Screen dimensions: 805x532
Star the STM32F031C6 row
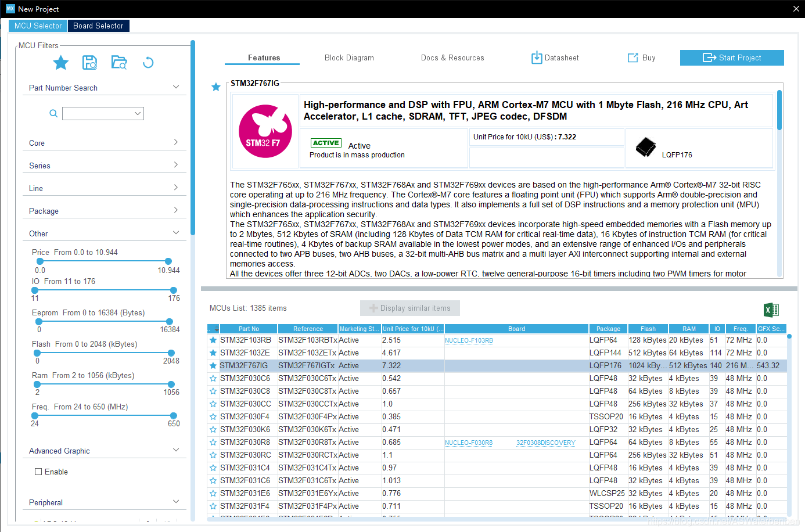tap(213, 481)
